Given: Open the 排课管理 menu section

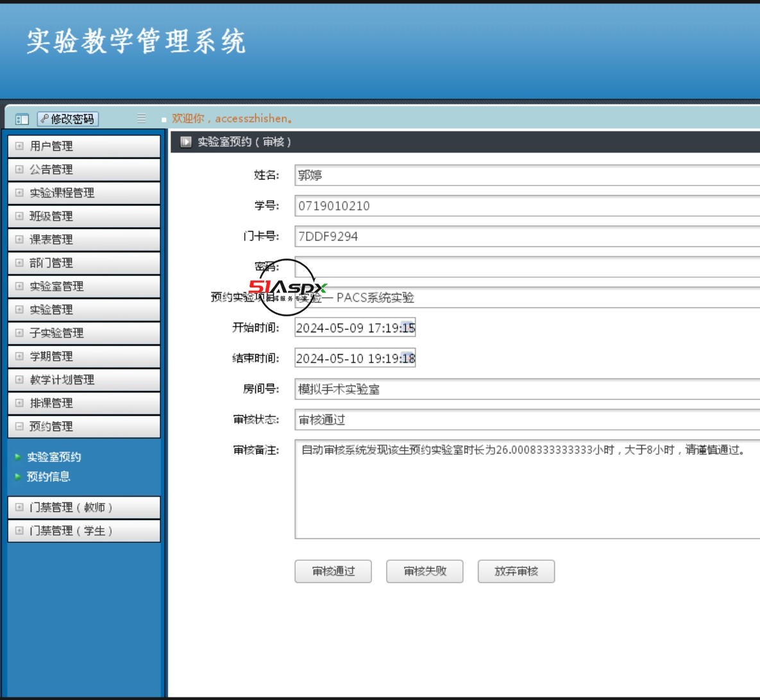Looking at the screenshot, I should (84, 403).
